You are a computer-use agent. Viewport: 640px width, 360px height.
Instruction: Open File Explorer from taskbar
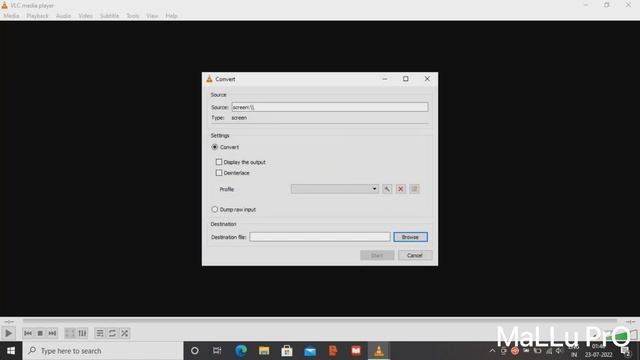264,351
